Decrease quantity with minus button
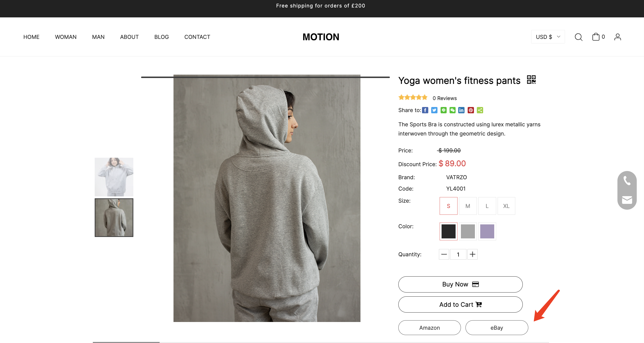The width and height of the screenshot is (644, 343). click(444, 255)
